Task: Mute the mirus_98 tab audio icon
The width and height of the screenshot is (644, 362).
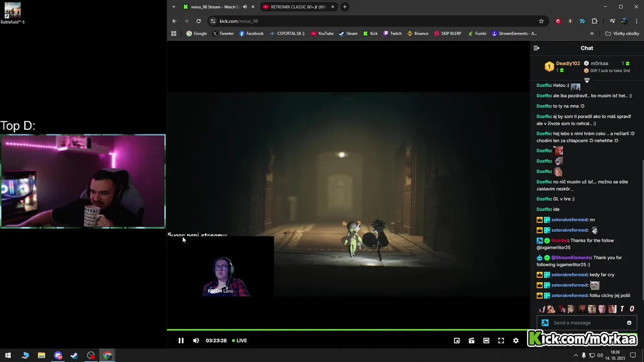Action: (x=245, y=7)
